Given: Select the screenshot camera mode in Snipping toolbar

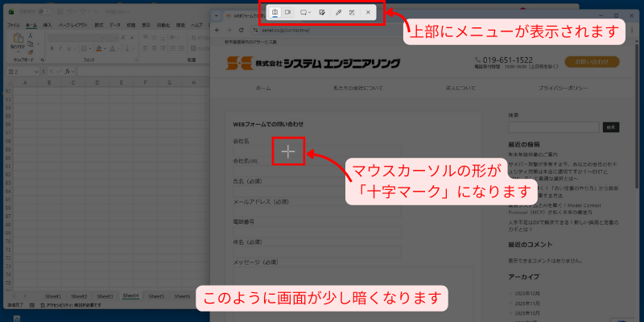Looking at the screenshot, I should click(275, 12).
